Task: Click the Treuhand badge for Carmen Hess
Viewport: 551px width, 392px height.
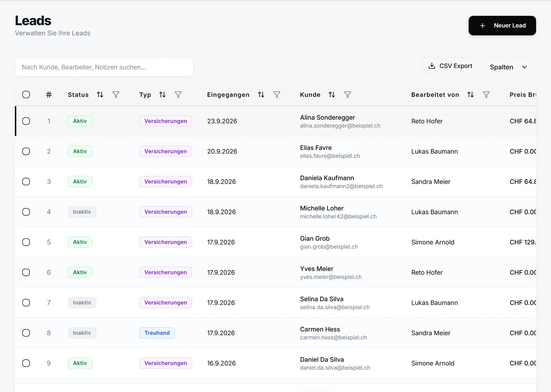Action: (x=157, y=333)
